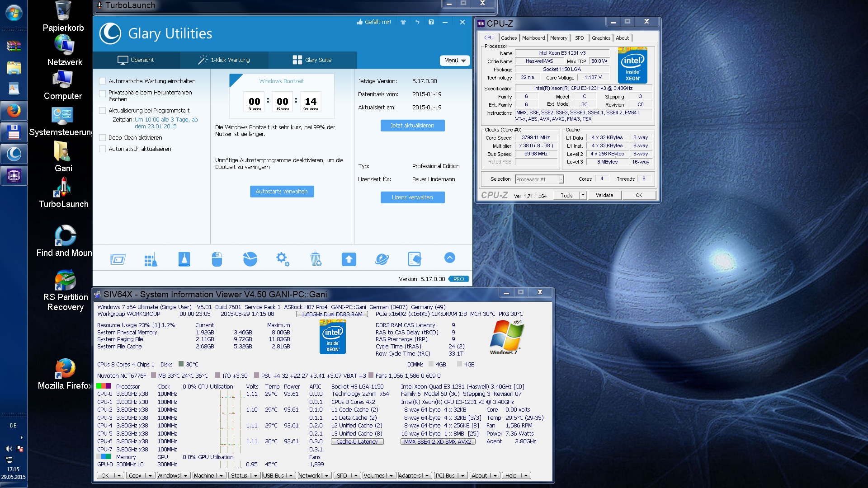Image resolution: width=868 pixels, height=488 pixels.
Task: Click the upward arrow update icon
Action: coord(349,259)
